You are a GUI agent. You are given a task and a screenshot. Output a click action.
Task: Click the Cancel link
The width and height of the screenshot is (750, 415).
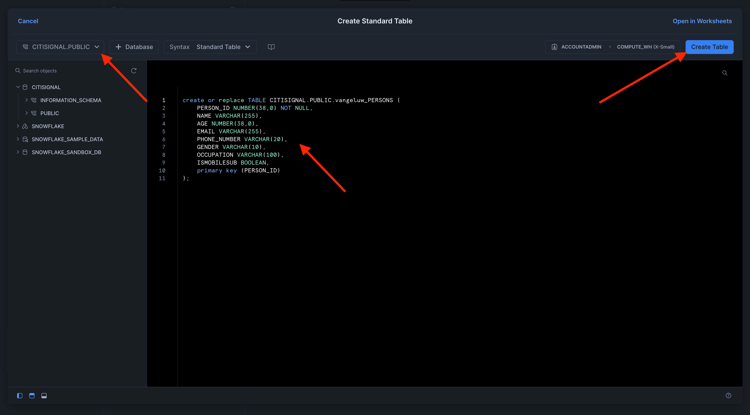pyautogui.click(x=28, y=21)
